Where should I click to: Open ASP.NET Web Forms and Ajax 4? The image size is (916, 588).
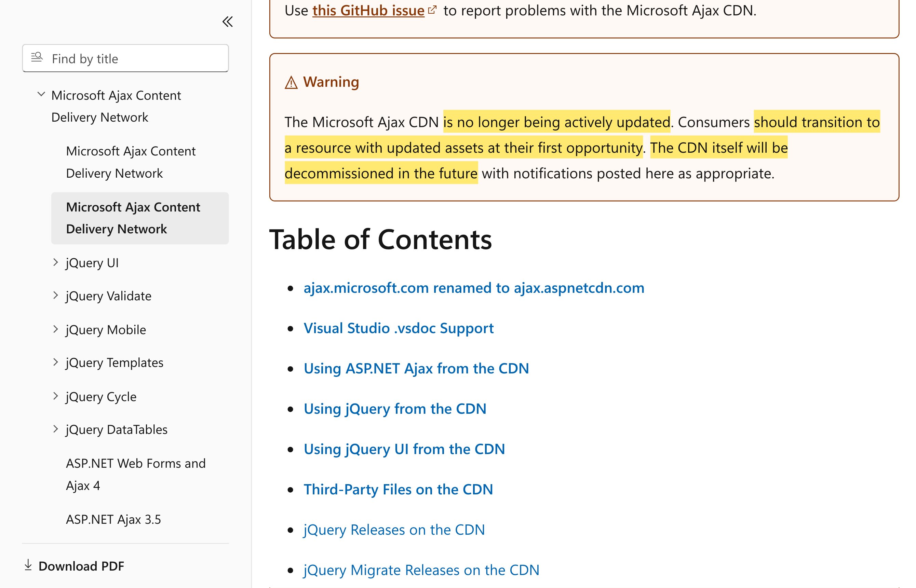[136, 474]
